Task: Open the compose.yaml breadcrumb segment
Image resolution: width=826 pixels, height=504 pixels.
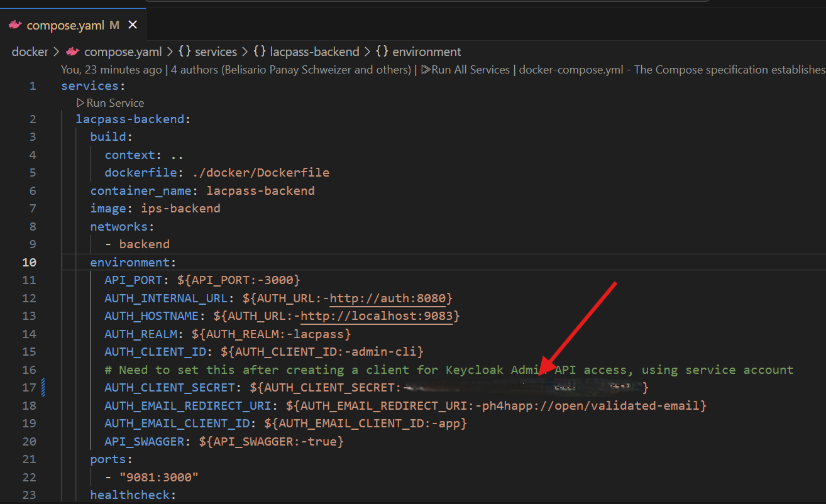Action: click(123, 52)
